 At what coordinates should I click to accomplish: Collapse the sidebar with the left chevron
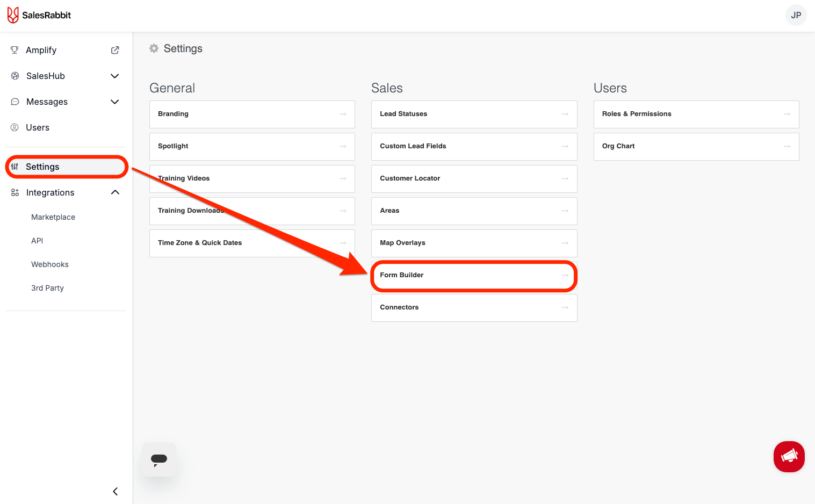point(116,491)
